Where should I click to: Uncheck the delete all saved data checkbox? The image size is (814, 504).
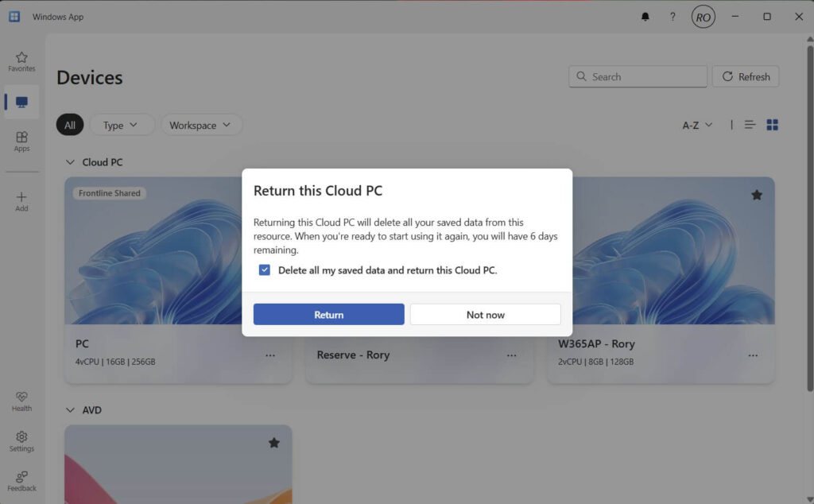264,270
